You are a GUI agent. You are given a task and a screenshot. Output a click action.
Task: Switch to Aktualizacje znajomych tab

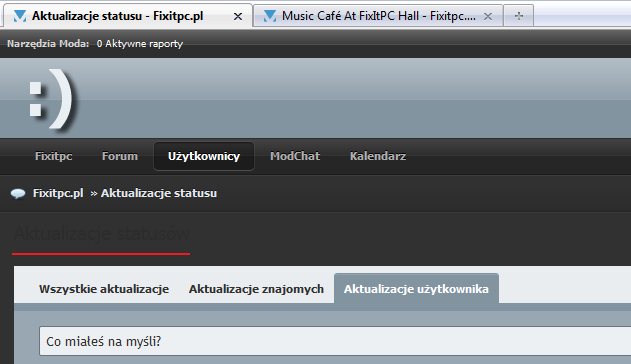(256, 289)
